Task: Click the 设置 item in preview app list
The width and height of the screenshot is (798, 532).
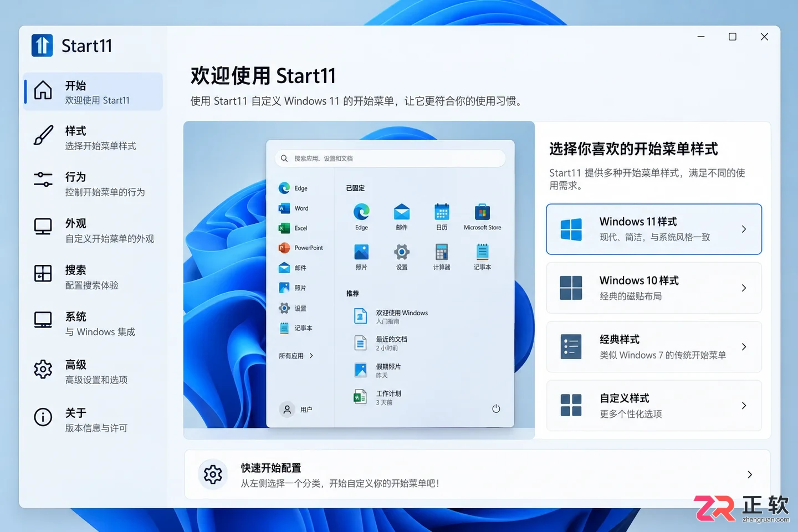Action: [293, 308]
